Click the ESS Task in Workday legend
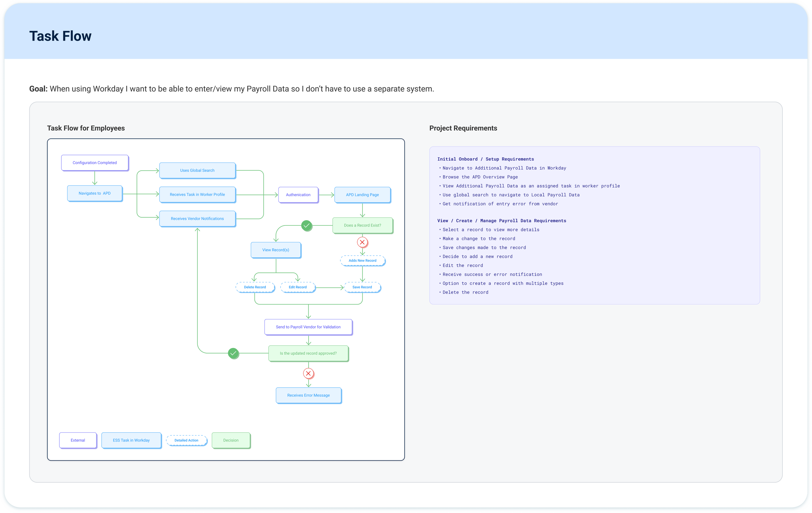The width and height of the screenshot is (812, 513). pos(131,440)
